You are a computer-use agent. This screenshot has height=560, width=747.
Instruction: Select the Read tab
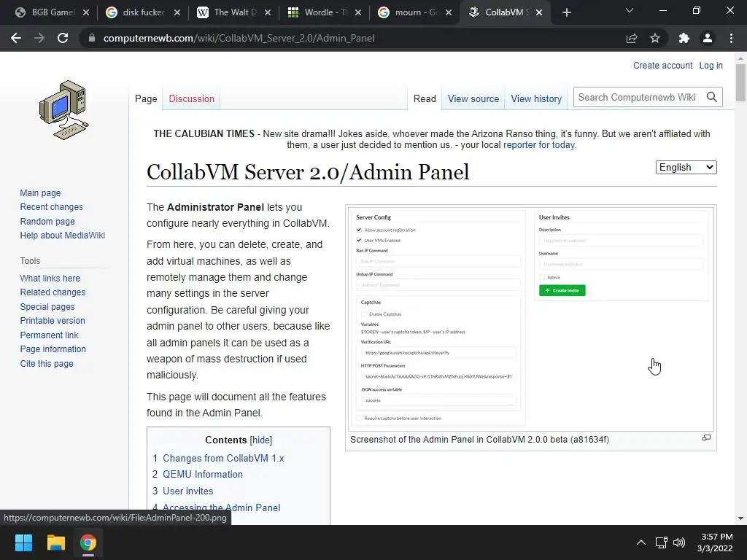click(x=425, y=98)
